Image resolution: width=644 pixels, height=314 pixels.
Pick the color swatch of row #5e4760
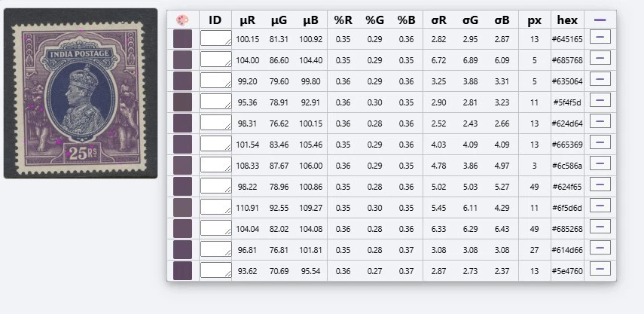(x=182, y=270)
